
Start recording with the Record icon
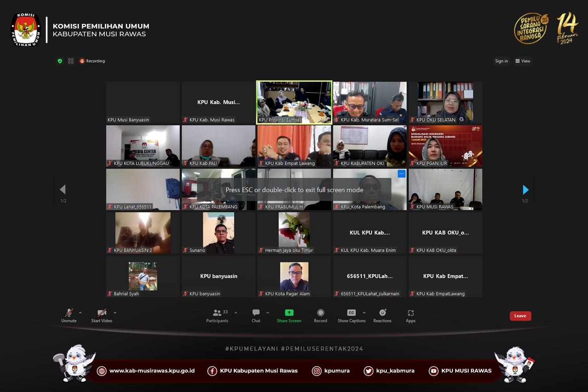(x=320, y=313)
